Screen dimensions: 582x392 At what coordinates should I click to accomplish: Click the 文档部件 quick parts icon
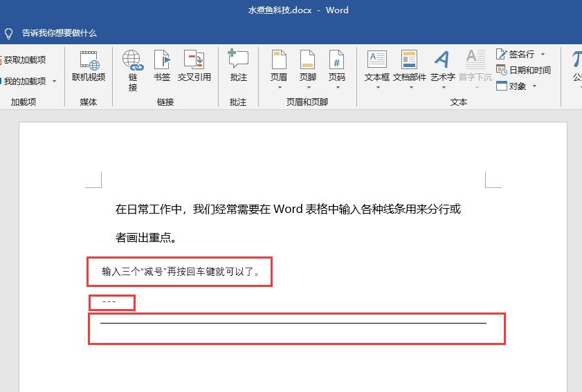(x=410, y=59)
